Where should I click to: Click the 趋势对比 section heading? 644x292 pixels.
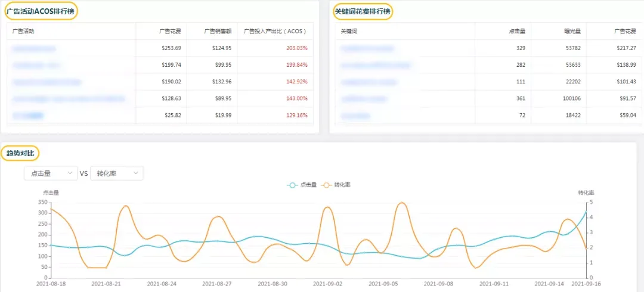coord(20,154)
